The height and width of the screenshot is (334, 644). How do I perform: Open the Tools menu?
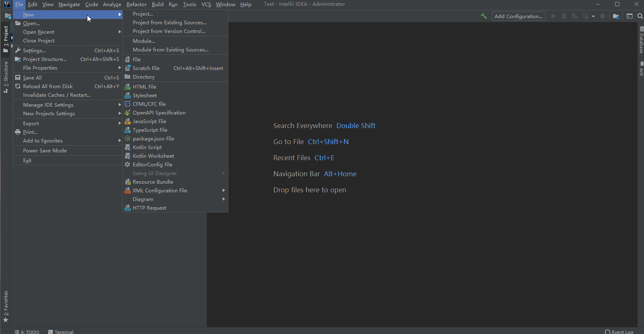tap(190, 5)
